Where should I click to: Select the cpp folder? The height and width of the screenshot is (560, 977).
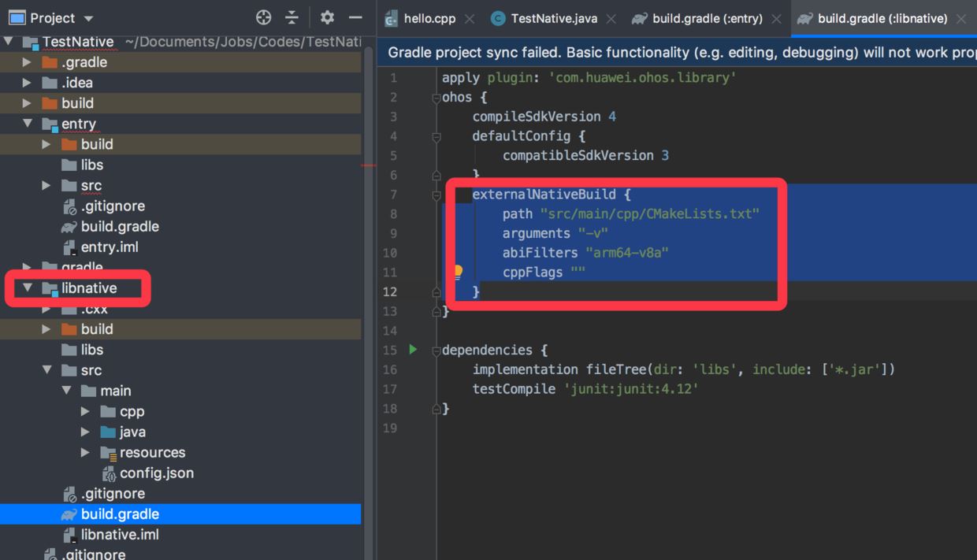point(132,411)
